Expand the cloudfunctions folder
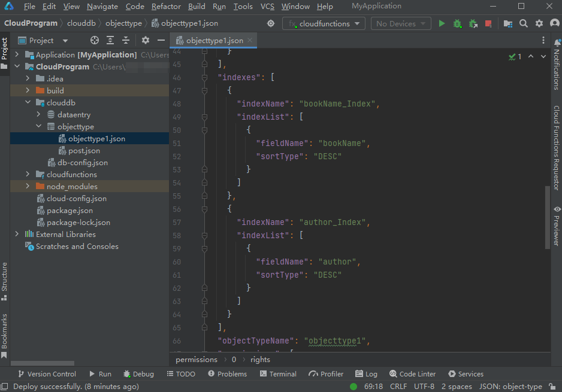The height and width of the screenshot is (392, 562). (28, 174)
